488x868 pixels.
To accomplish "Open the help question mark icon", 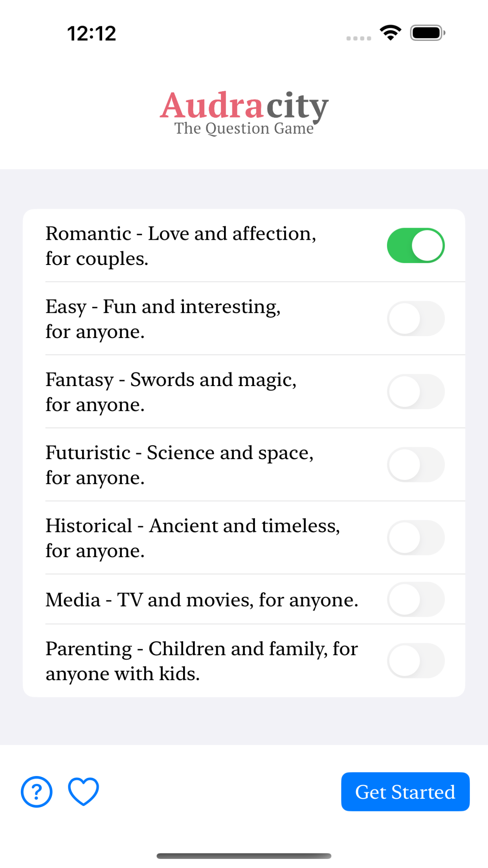I will click(37, 792).
